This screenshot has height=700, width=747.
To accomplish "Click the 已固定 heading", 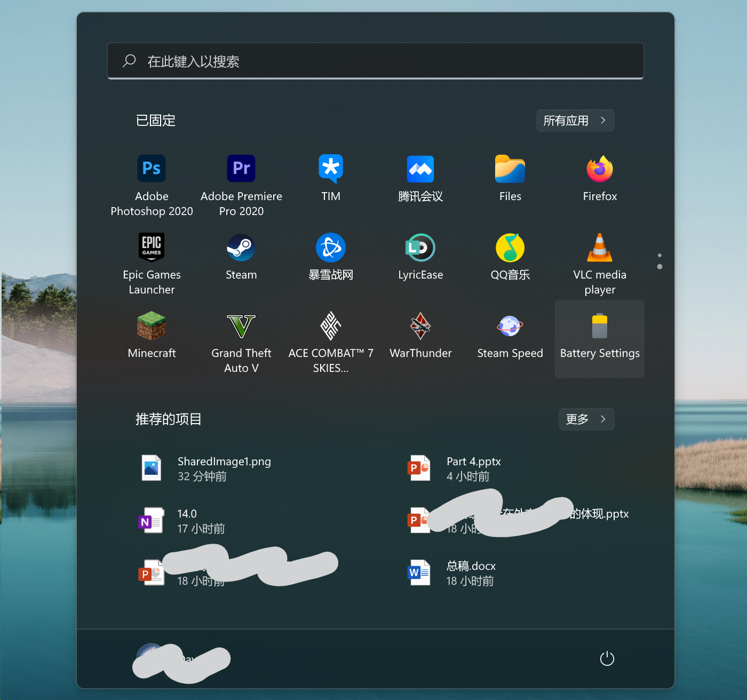I will (155, 121).
